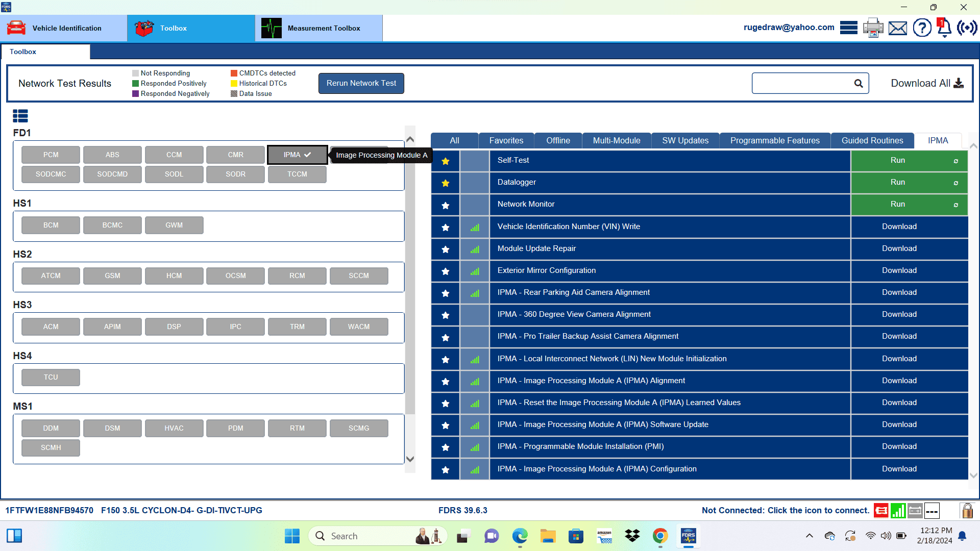980x551 pixels.
Task: Unfavorite the Datalogger star
Action: click(x=445, y=183)
